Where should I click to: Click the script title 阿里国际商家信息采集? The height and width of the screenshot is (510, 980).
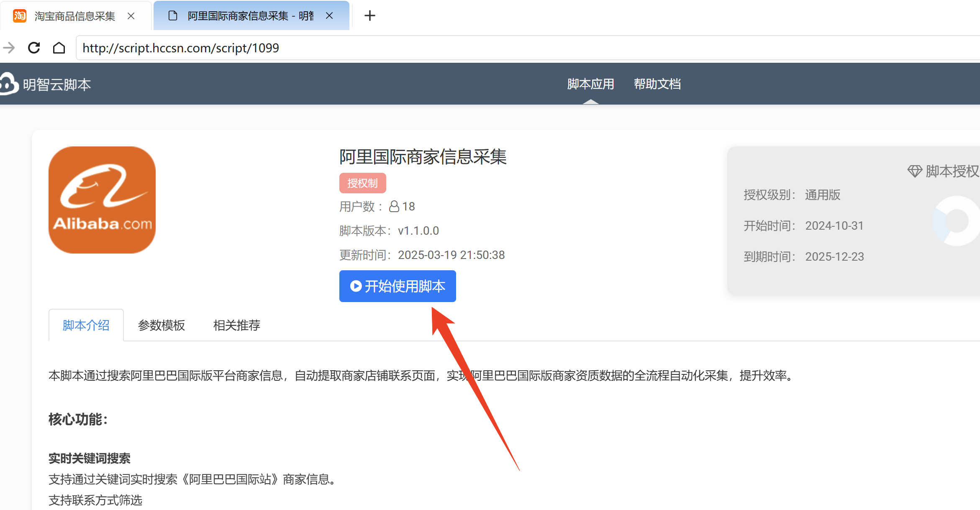pos(423,157)
